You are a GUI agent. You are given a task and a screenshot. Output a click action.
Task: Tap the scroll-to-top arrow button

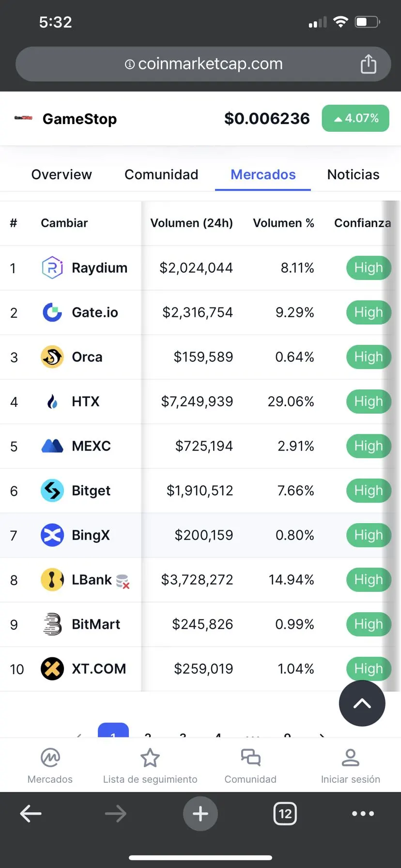(x=362, y=703)
